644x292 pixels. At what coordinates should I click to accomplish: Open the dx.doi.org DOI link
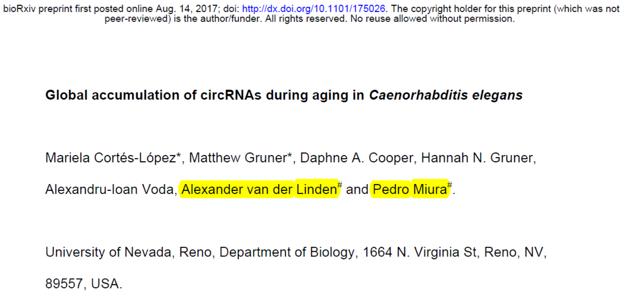313,9
